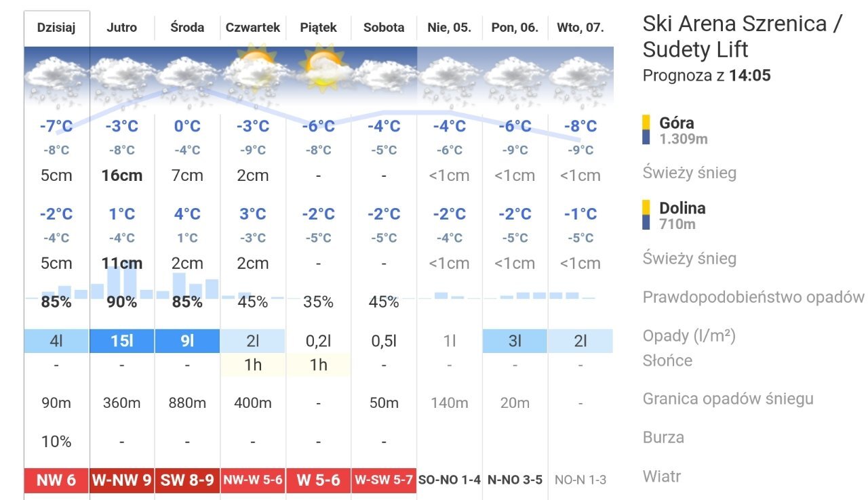
Task: Select the Dzisiaj day tab
Action: [x=56, y=28]
